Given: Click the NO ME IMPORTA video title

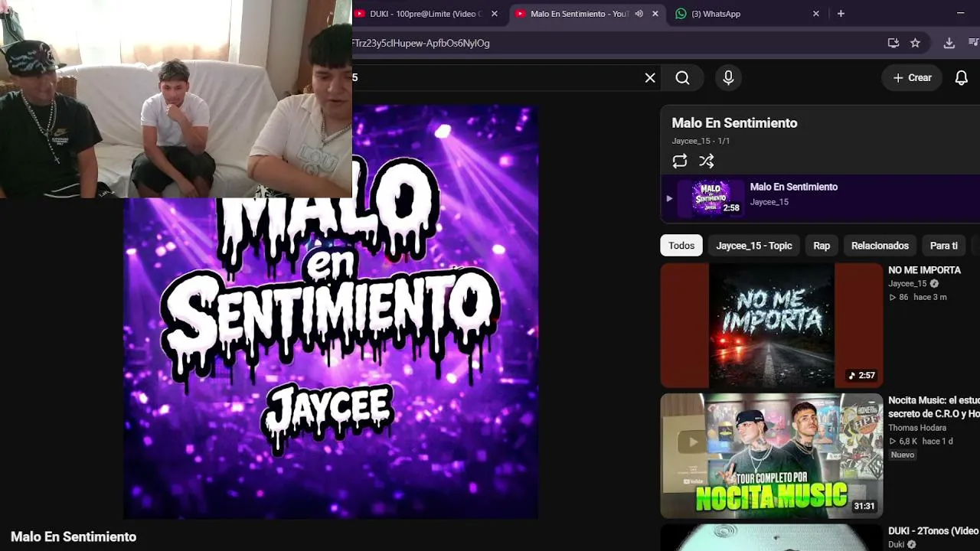Looking at the screenshot, I should (x=924, y=270).
